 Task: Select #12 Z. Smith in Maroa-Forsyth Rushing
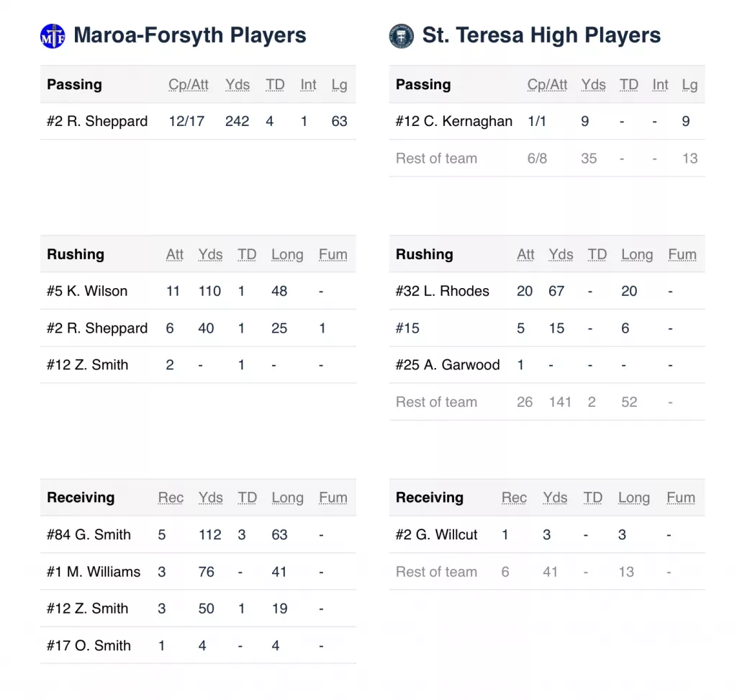pyautogui.click(x=198, y=365)
